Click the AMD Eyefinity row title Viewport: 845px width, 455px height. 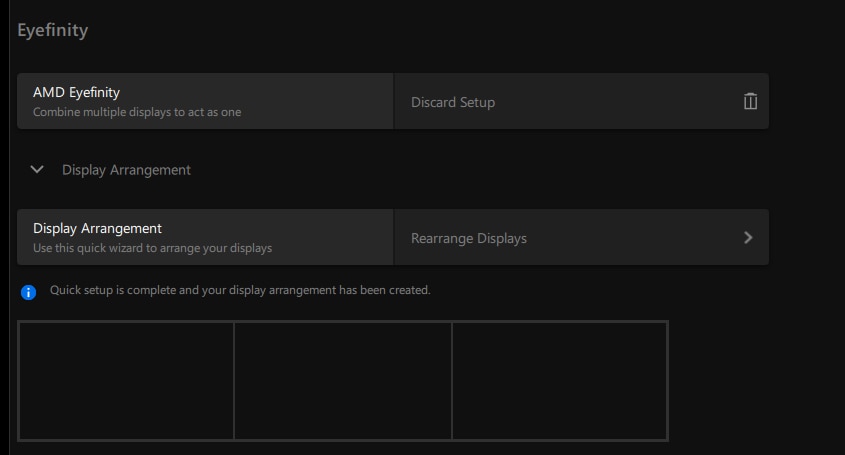pyautogui.click(x=76, y=92)
